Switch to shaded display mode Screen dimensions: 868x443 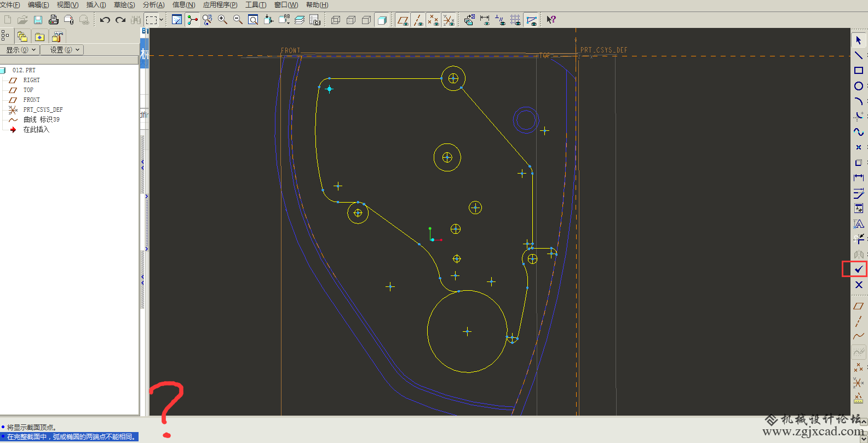(382, 20)
